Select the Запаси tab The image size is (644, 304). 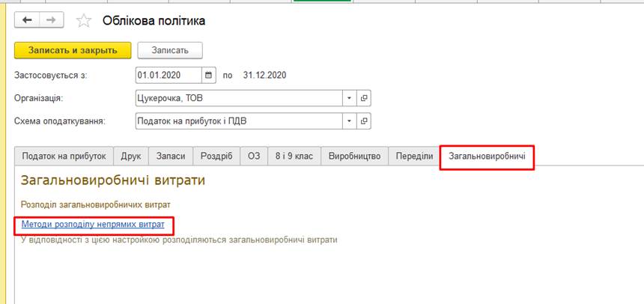pos(171,156)
